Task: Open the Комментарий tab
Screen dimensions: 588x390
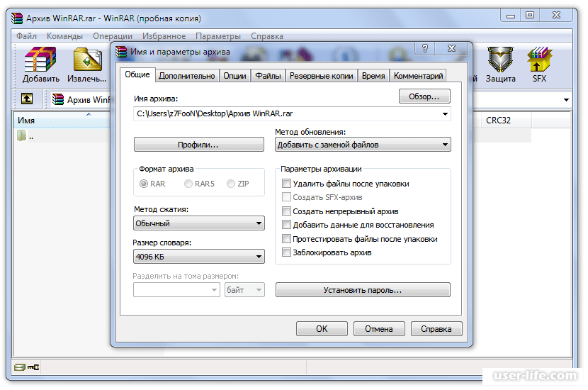Action: (418, 76)
